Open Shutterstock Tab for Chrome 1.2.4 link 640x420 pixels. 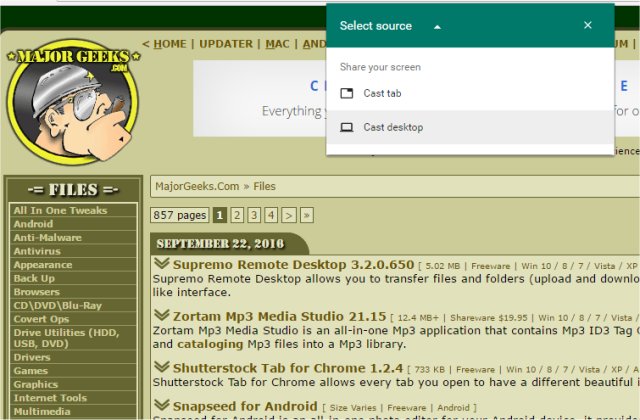tap(288, 368)
